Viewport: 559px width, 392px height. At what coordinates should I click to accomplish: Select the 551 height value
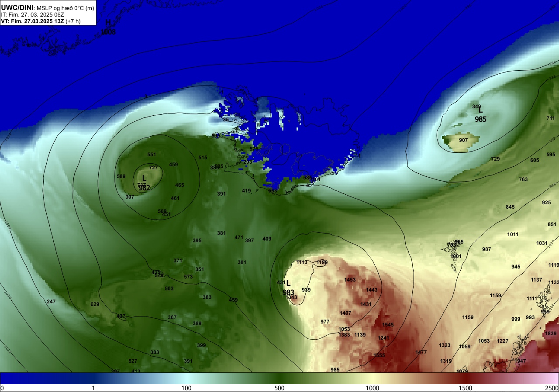click(x=152, y=155)
